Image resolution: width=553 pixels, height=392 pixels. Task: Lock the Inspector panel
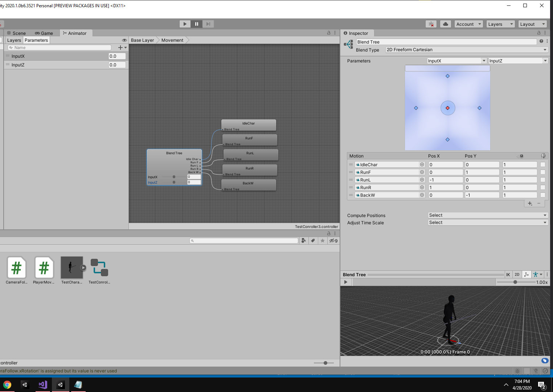pos(539,33)
